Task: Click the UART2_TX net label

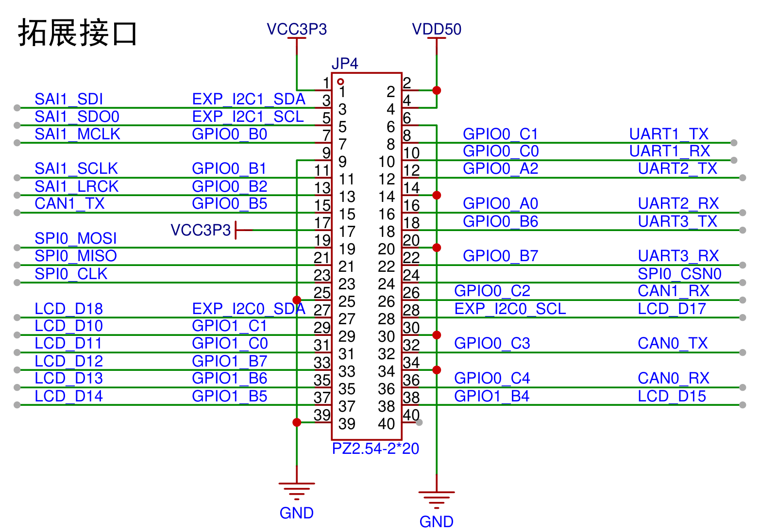Action: pos(677,168)
